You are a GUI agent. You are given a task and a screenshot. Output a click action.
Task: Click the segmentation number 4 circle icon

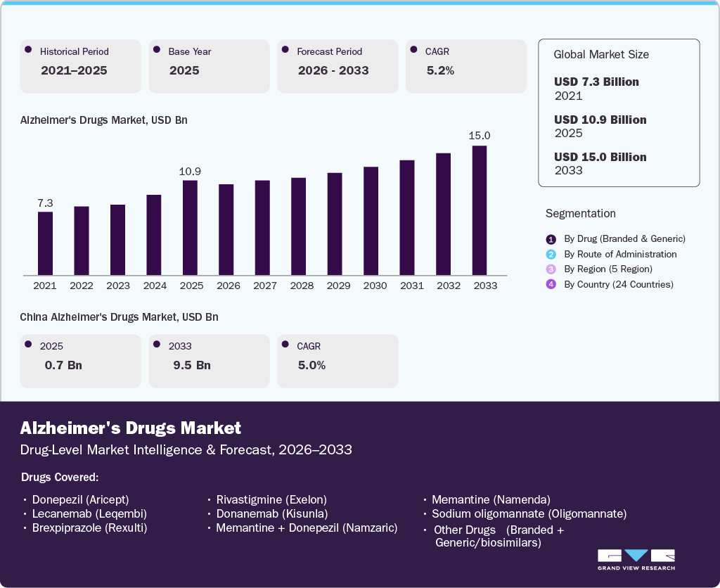[x=551, y=284]
